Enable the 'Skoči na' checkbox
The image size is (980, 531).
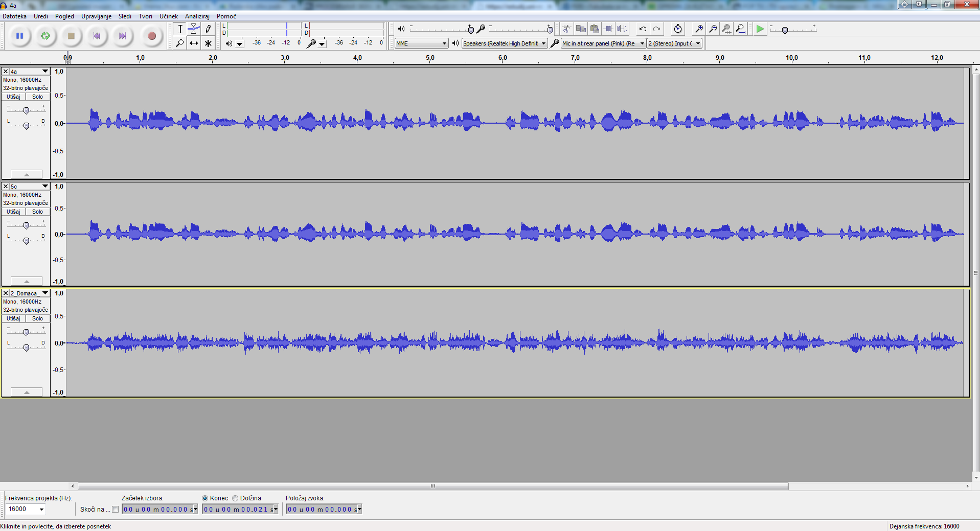click(116, 509)
